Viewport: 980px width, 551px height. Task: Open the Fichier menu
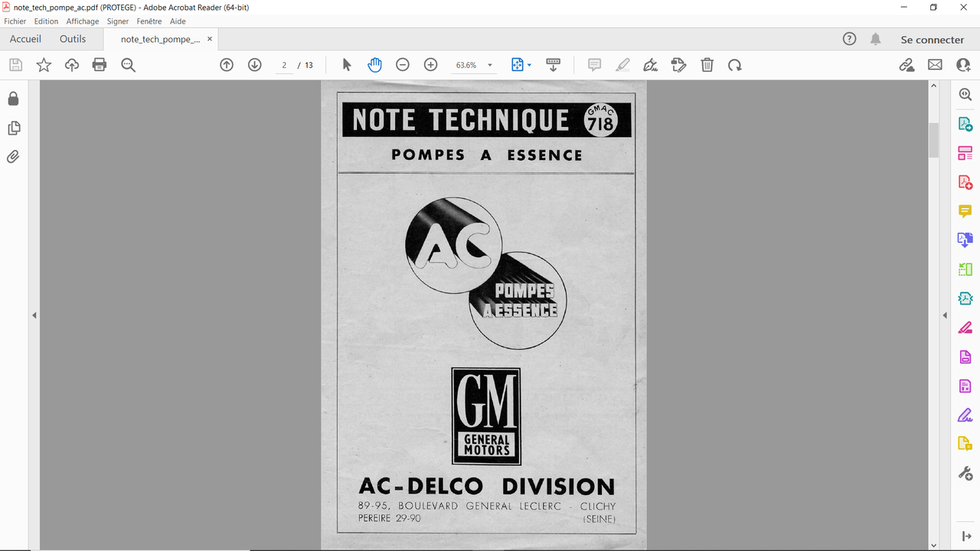pyautogui.click(x=15, y=21)
